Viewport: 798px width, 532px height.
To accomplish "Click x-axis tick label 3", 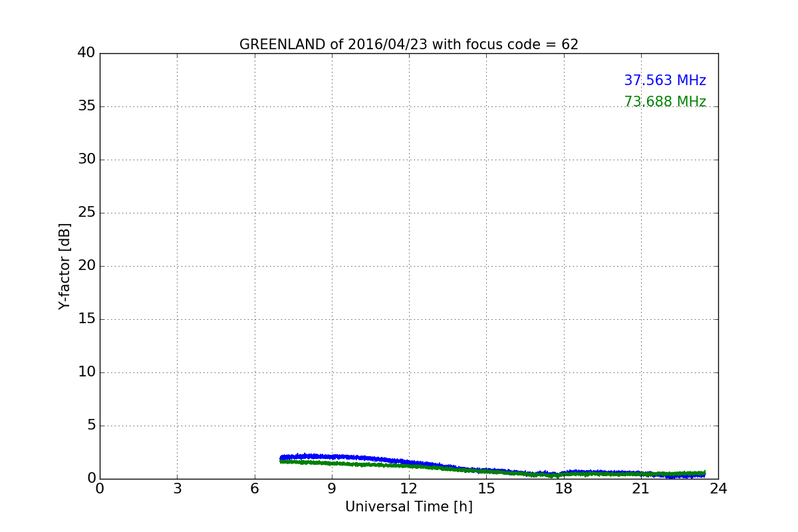I will point(177,489).
